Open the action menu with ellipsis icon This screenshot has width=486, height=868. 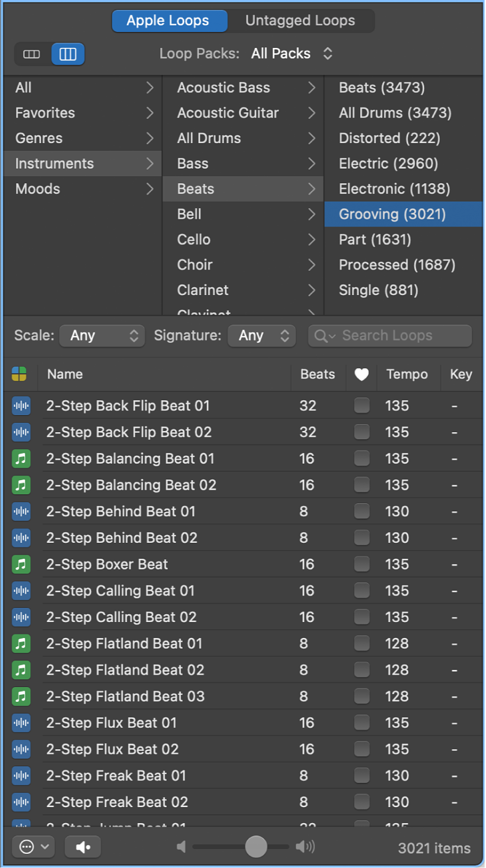click(x=33, y=847)
